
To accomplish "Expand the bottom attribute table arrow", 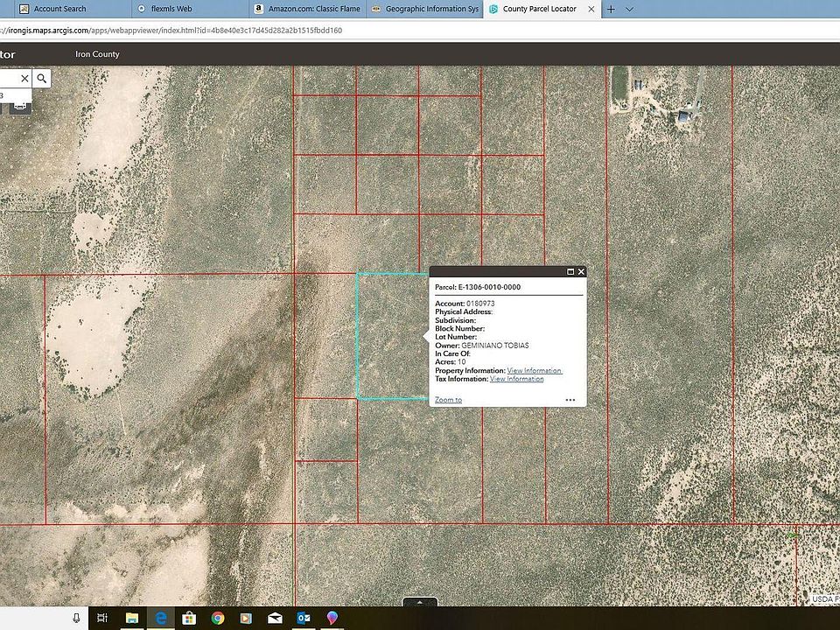I will click(x=421, y=602).
